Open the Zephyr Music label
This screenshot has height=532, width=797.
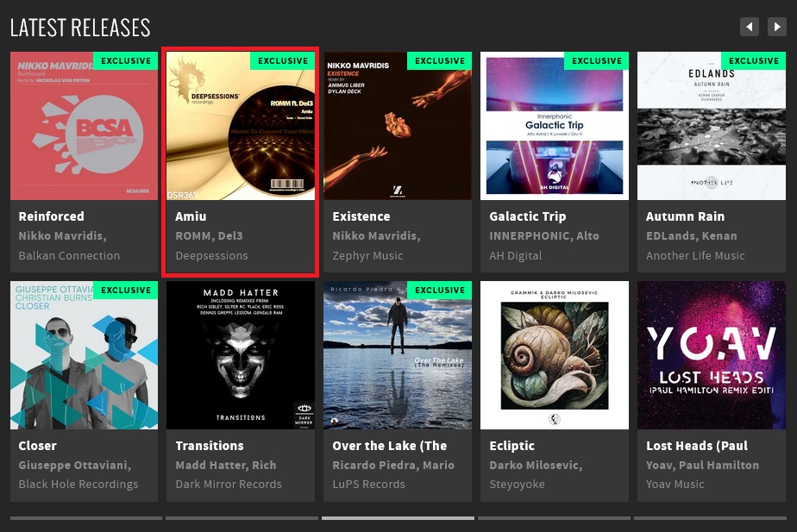(367, 255)
